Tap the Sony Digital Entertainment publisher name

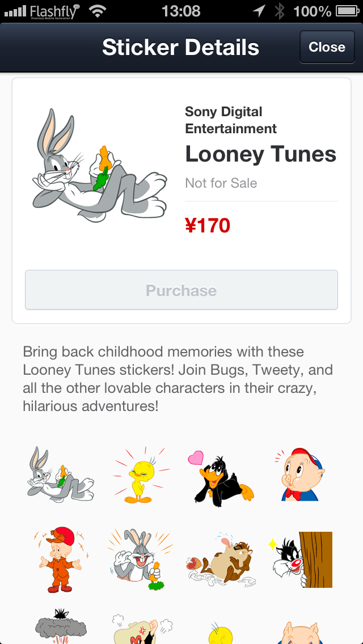click(231, 120)
